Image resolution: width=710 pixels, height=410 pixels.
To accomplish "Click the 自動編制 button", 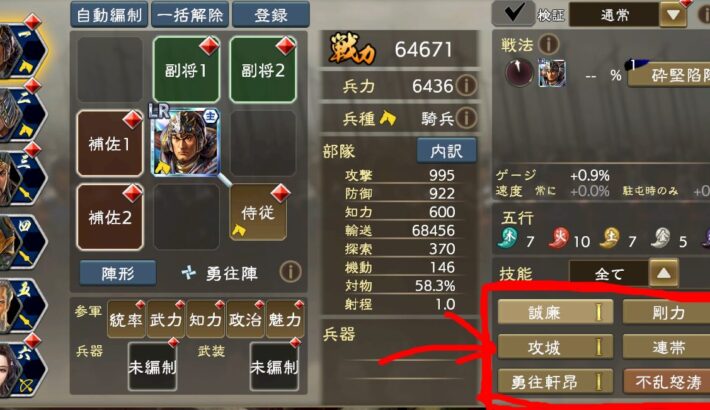I will (x=109, y=14).
